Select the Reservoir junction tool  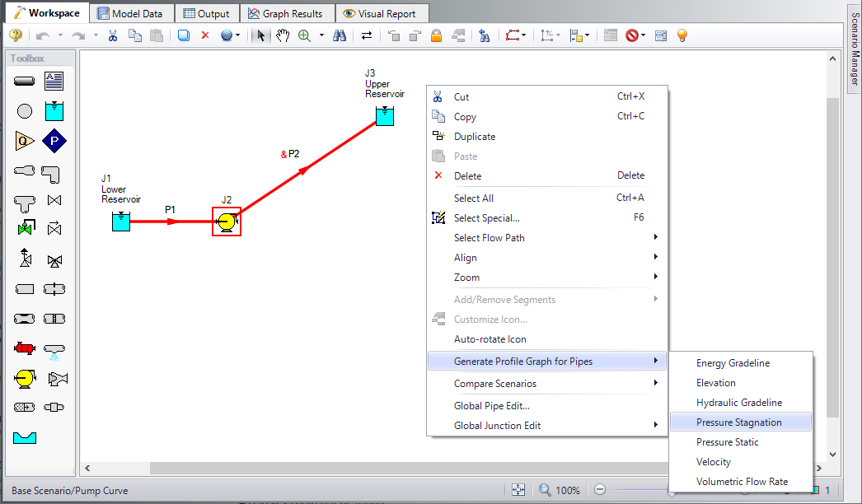(x=54, y=110)
